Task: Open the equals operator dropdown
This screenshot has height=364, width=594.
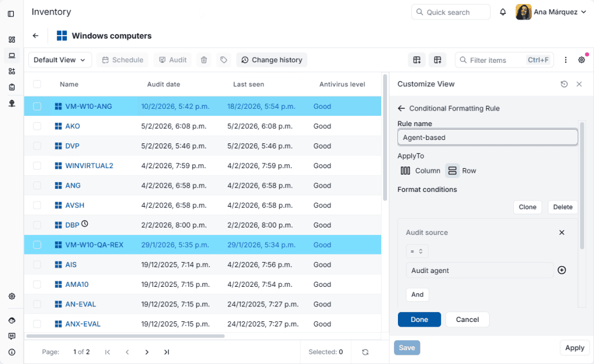Action: (x=417, y=251)
